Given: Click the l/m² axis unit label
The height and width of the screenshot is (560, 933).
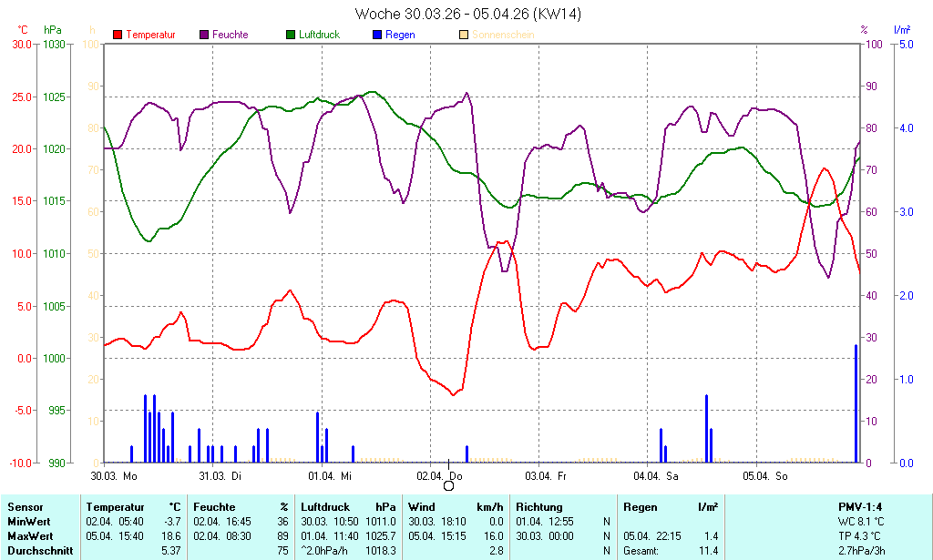Looking at the screenshot, I should (x=902, y=30).
